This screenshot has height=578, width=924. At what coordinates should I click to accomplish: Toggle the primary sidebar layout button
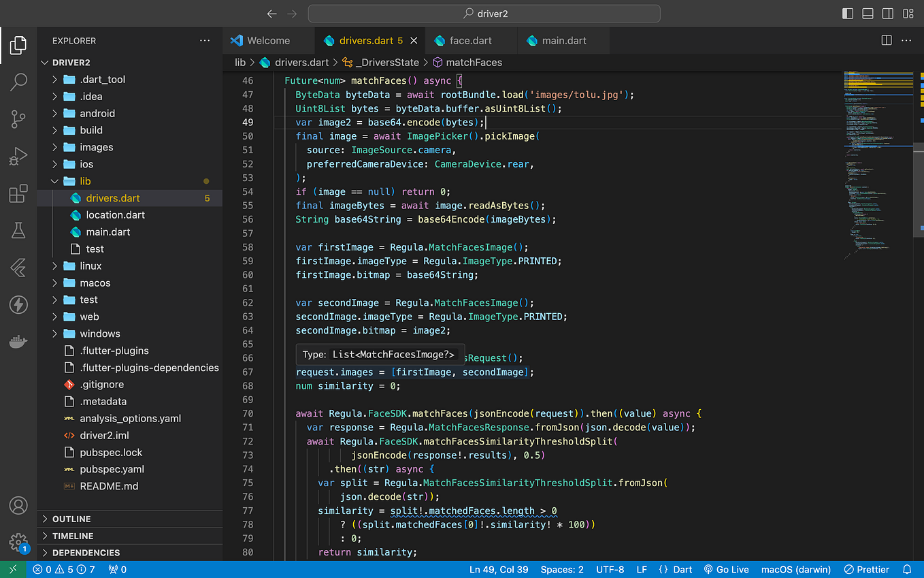[847, 14]
